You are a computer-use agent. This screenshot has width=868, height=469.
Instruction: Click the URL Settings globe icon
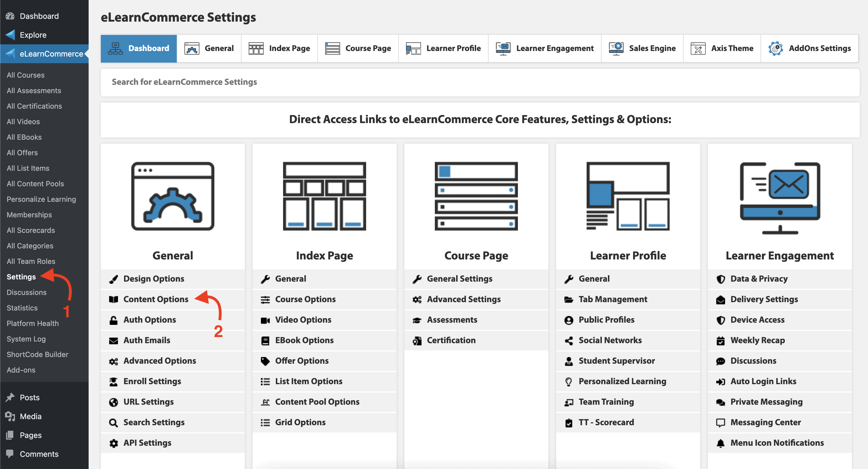point(114,402)
